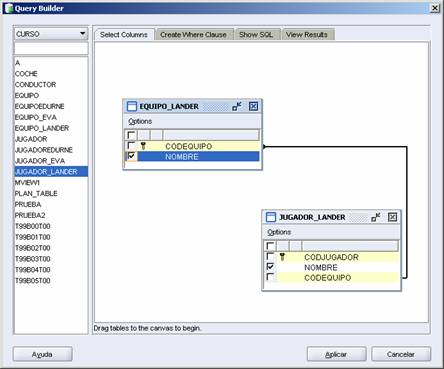The image size is (444, 369).
Task: Select JUGADOR_EVA in the table list
Action: [x=51, y=161]
